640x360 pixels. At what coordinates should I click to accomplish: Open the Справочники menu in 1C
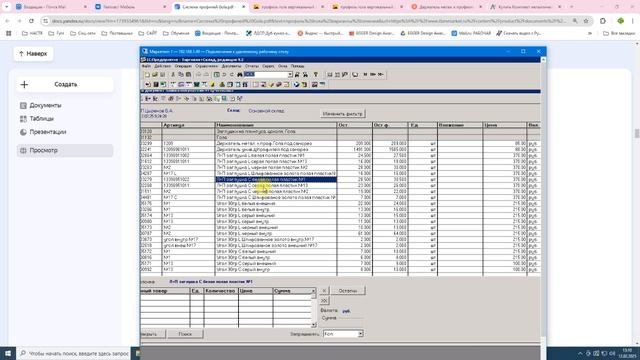coord(206,66)
